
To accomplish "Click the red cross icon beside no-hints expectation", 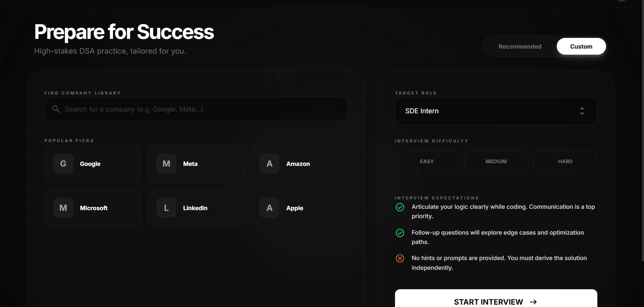I will coord(400,258).
